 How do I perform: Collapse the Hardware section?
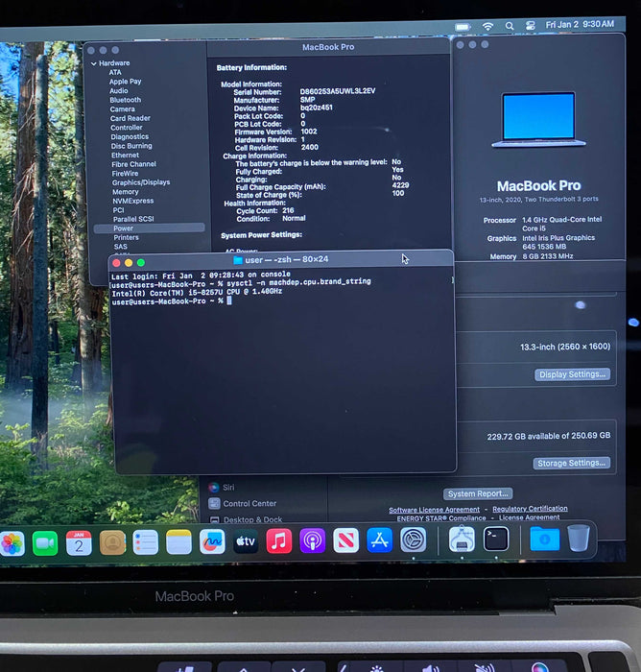point(94,64)
